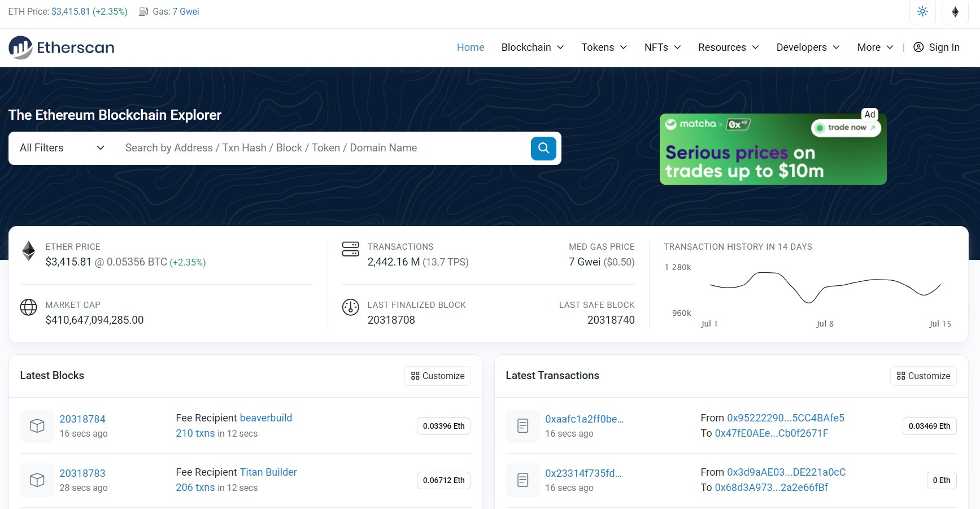This screenshot has height=509, width=980.
Task: Click the transaction document icon beside 0xaafc1a2ff0be
Action: [x=522, y=425]
